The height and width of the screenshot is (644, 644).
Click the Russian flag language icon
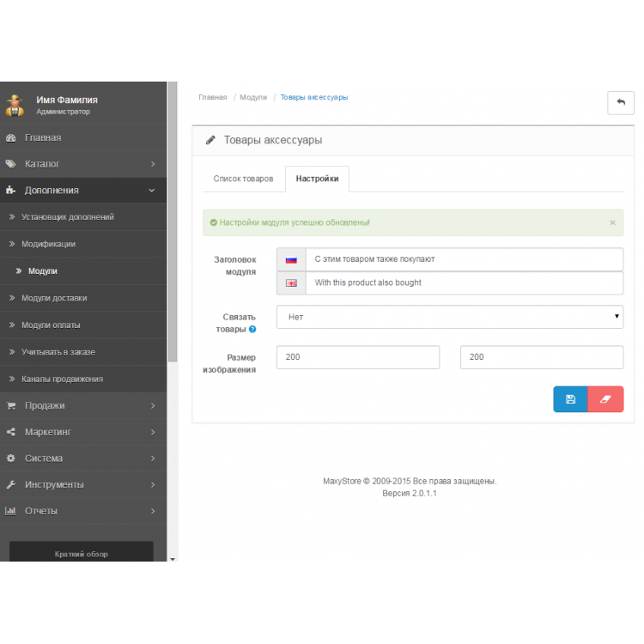coord(291,259)
